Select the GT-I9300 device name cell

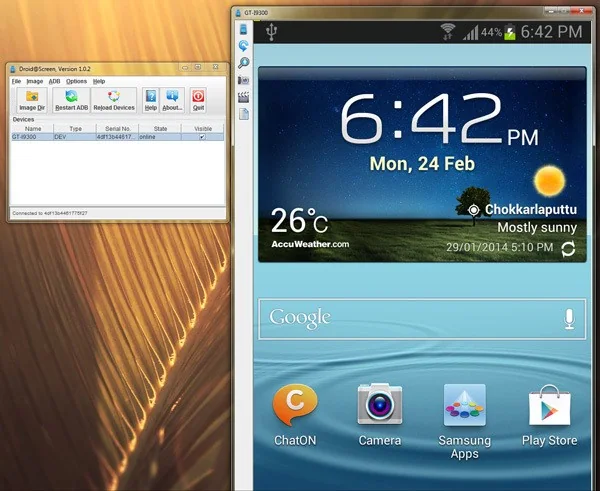32,137
